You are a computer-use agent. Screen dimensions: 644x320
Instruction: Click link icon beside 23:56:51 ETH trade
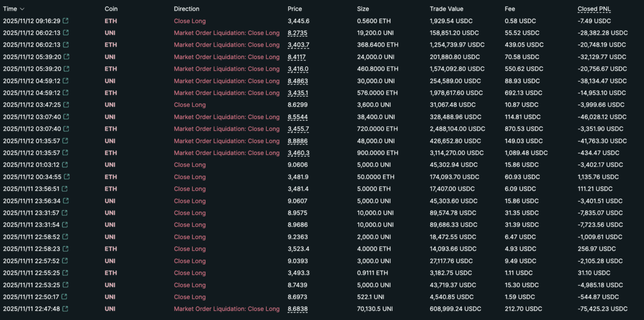coord(65,189)
